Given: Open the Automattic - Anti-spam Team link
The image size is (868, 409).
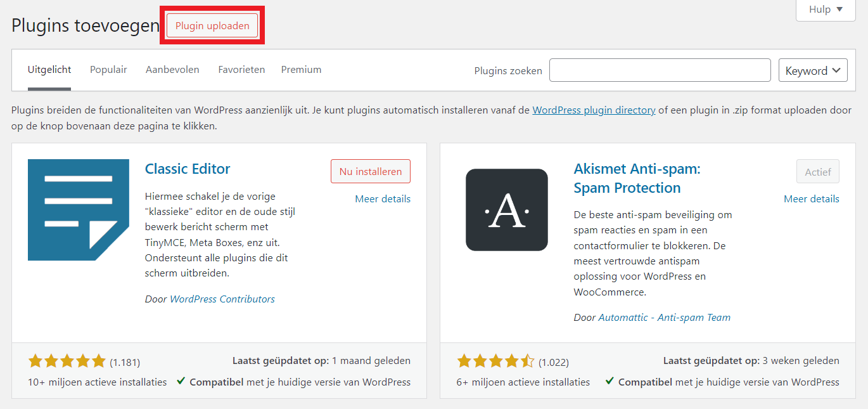Looking at the screenshot, I should coord(664,318).
